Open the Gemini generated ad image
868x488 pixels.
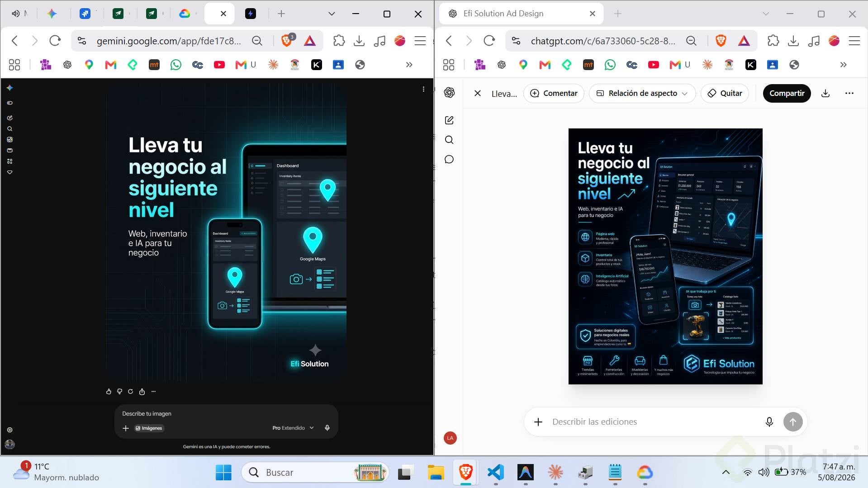[226, 233]
